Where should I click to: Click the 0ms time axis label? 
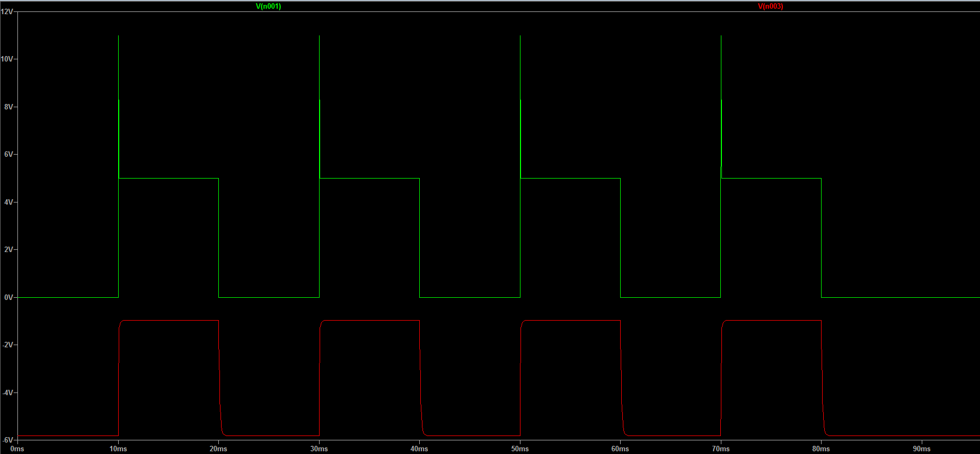point(17,449)
